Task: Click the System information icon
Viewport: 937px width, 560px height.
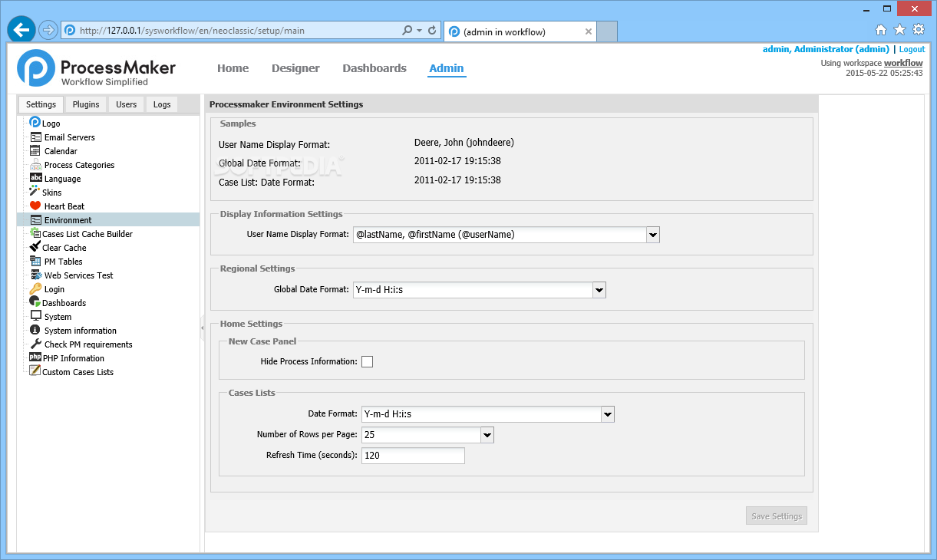Action: [x=35, y=331]
